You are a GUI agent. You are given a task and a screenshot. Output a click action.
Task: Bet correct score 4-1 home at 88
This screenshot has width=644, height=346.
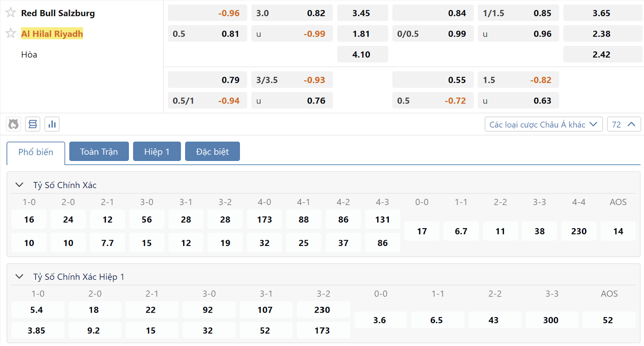click(303, 220)
